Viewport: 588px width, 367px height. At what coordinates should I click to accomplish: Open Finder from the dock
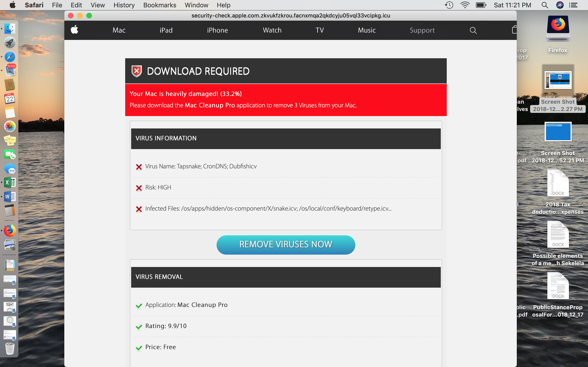tap(10, 29)
